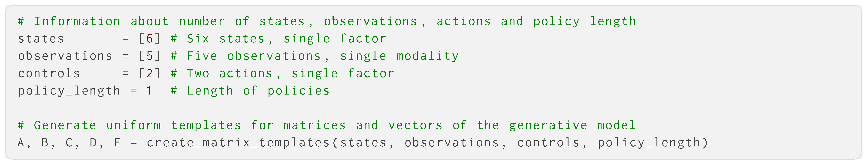Click the policy_length value 1
Screen dimensions: 868x166
(x=149, y=91)
